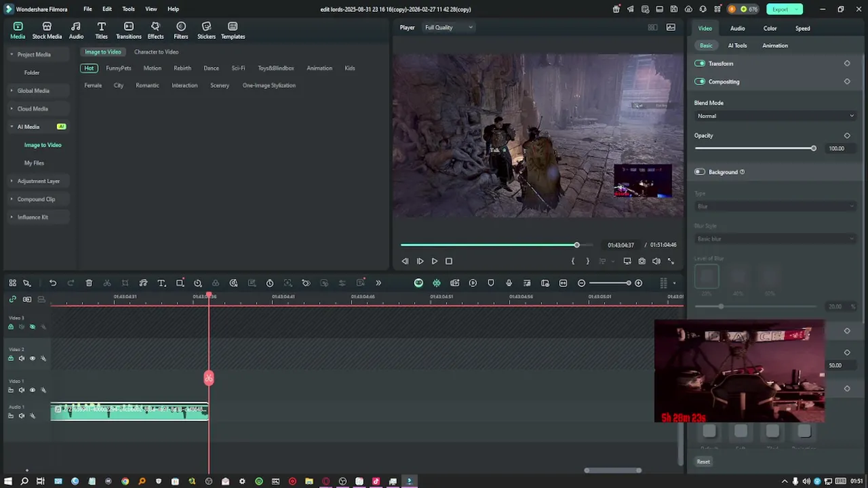This screenshot has height=488, width=868.
Task: Switch to the Color properties tab
Action: (770, 28)
